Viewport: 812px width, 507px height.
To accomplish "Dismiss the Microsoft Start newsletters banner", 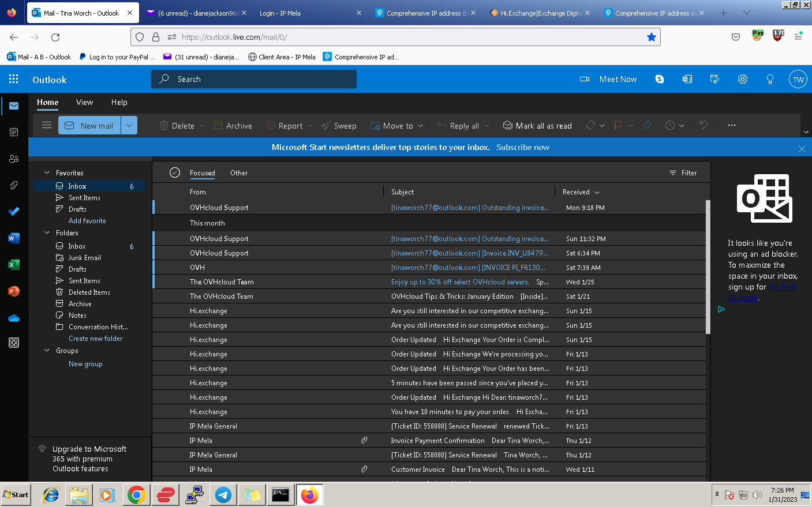I will coord(802,148).
